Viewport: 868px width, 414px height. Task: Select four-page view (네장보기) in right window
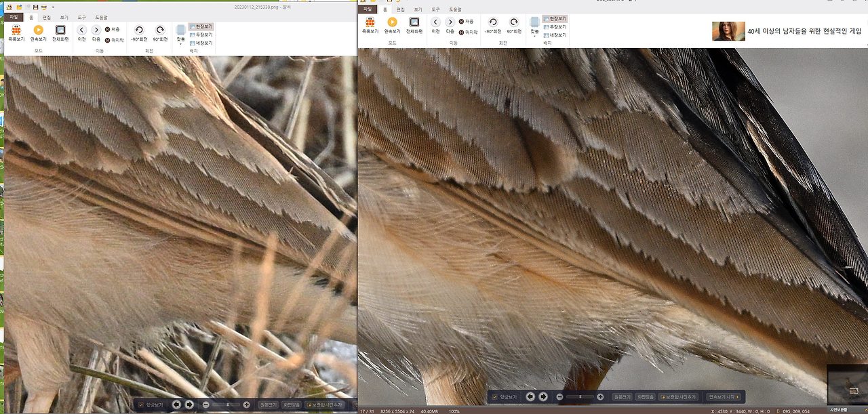pyautogui.click(x=555, y=35)
